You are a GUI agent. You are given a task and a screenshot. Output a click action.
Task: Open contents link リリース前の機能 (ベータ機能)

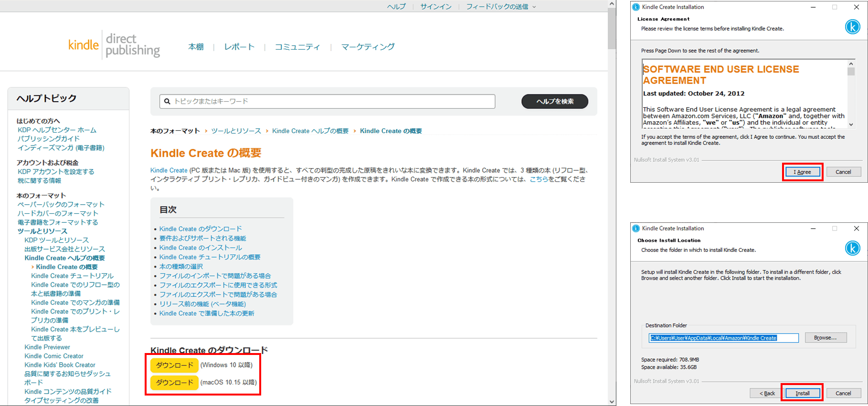click(202, 304)
